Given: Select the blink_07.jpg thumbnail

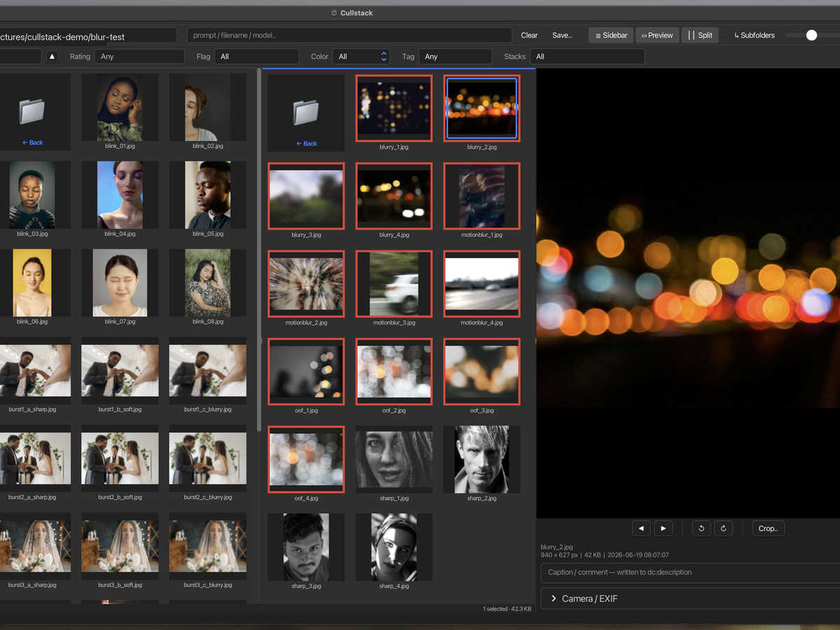Looking at the screenshot, I should click(120, 283).
